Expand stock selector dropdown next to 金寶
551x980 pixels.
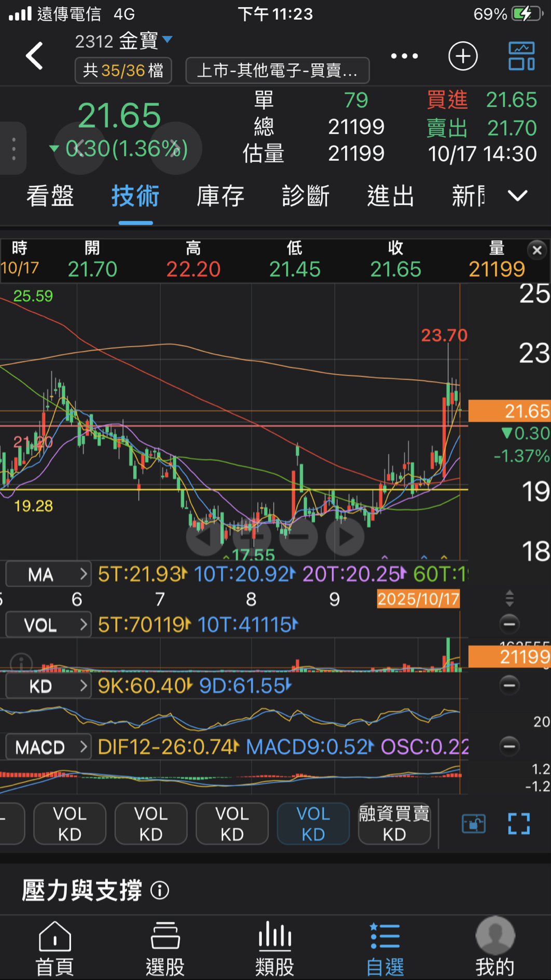[168, 39]
